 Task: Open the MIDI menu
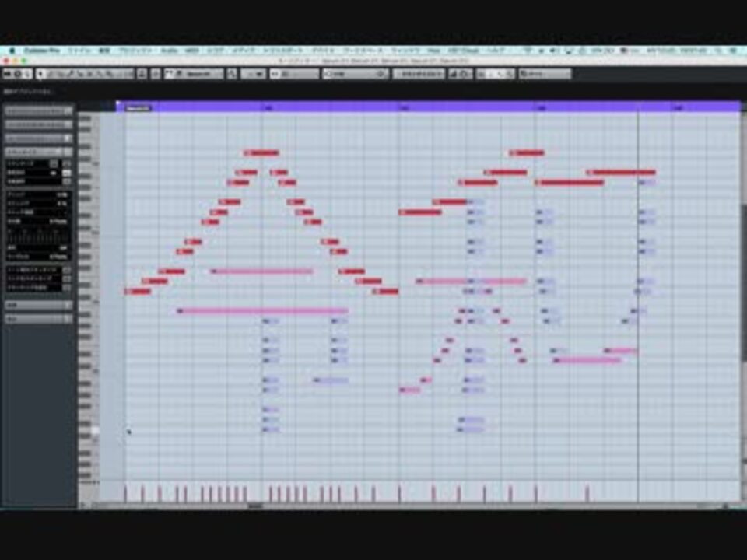click(x=192, y=50)
